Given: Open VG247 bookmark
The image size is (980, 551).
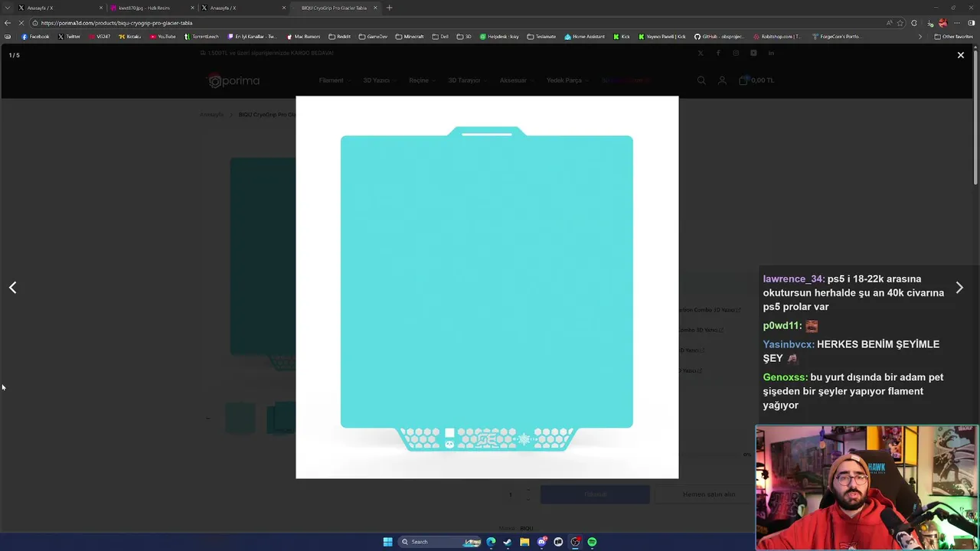Looking at the screenshot, I should pyautogui.click(x=100, y=37).
